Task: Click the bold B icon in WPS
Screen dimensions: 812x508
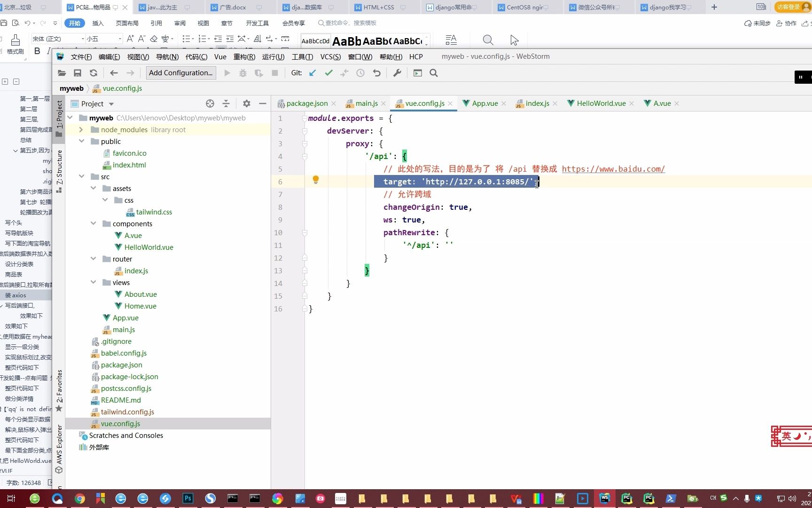Action: 37,51
